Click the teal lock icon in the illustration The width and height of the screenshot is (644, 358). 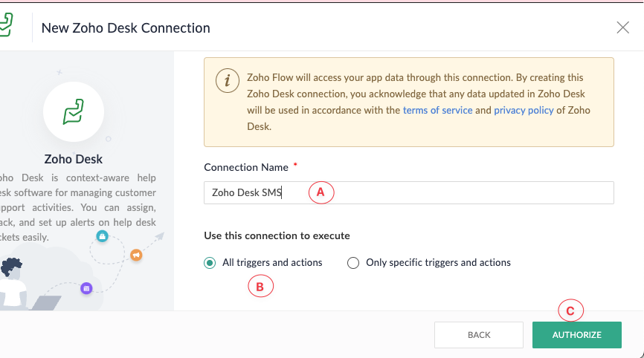[x=103, y=236]
